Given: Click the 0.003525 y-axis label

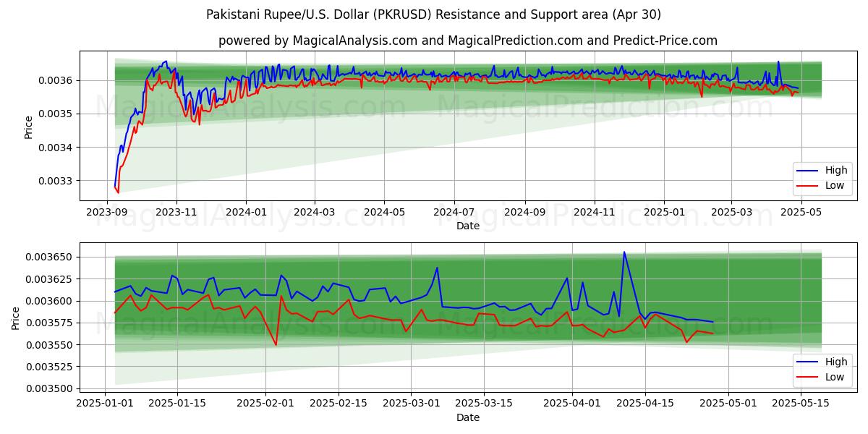Looking at the screenshot, I should [x=51, y=367].
